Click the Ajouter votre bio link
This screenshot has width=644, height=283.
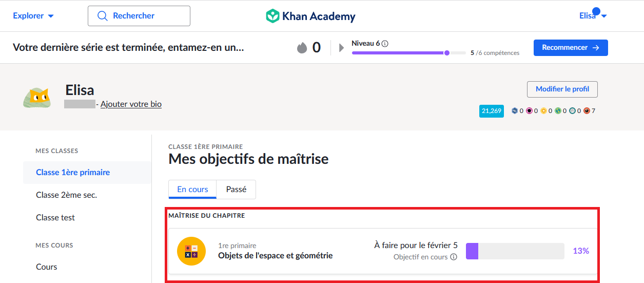click(x=131, y=104)
